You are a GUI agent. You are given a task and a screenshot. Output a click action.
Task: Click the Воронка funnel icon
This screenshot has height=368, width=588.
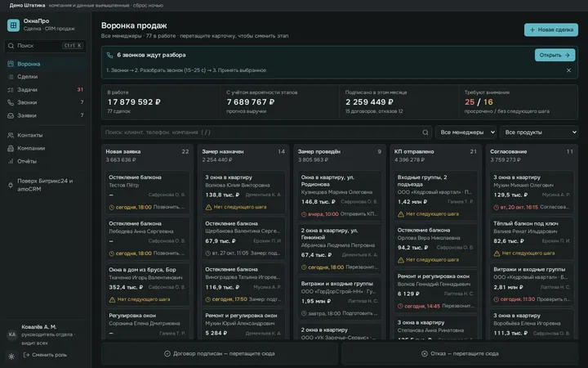tap(11, 64)
